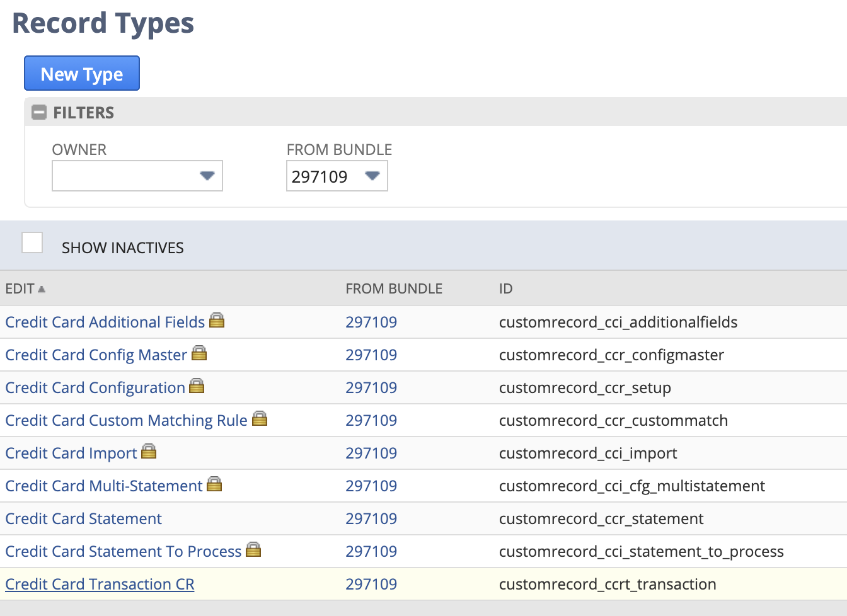Open bundle 297109 in Credit Card Configuration row

click(x=371, y=387)
